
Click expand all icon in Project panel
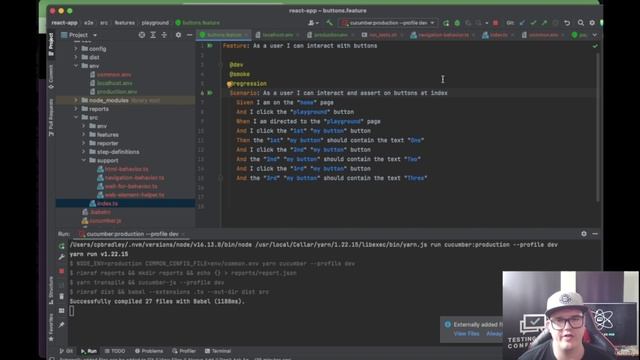(x=153, y=35)
